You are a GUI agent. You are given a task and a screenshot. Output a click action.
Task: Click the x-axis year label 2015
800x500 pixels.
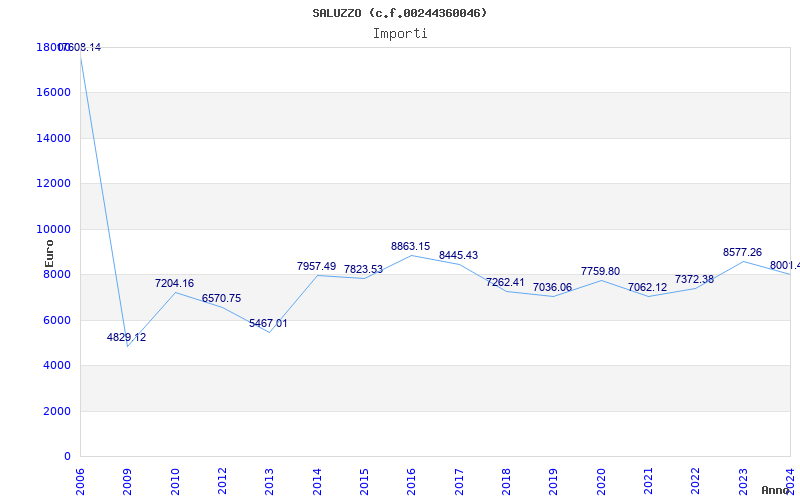click(364, 482)
